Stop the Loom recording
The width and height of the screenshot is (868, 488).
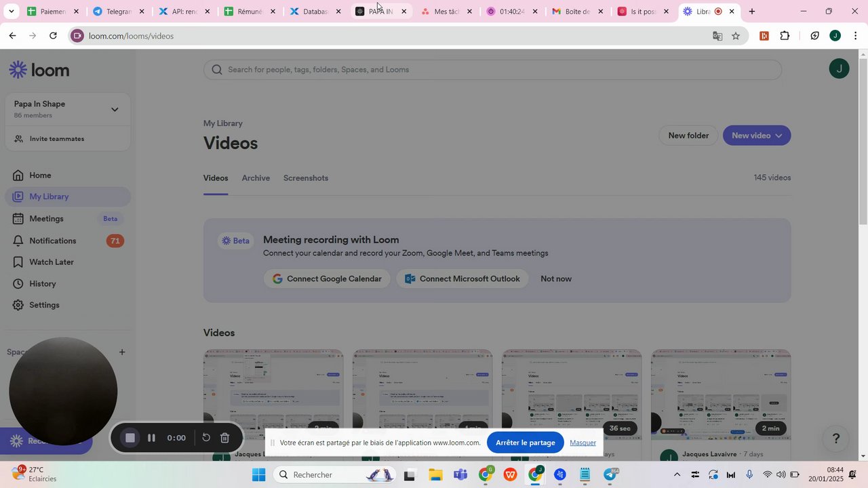coord(130,438)
